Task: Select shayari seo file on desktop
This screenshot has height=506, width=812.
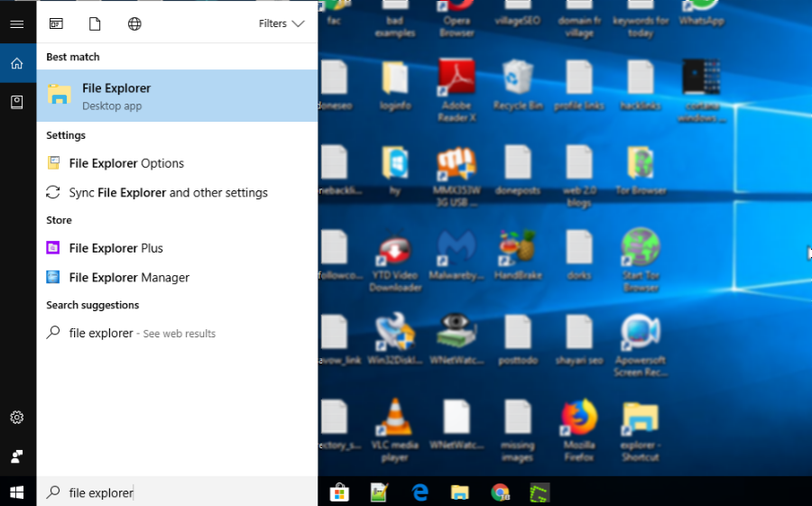Action: [579, 339]
